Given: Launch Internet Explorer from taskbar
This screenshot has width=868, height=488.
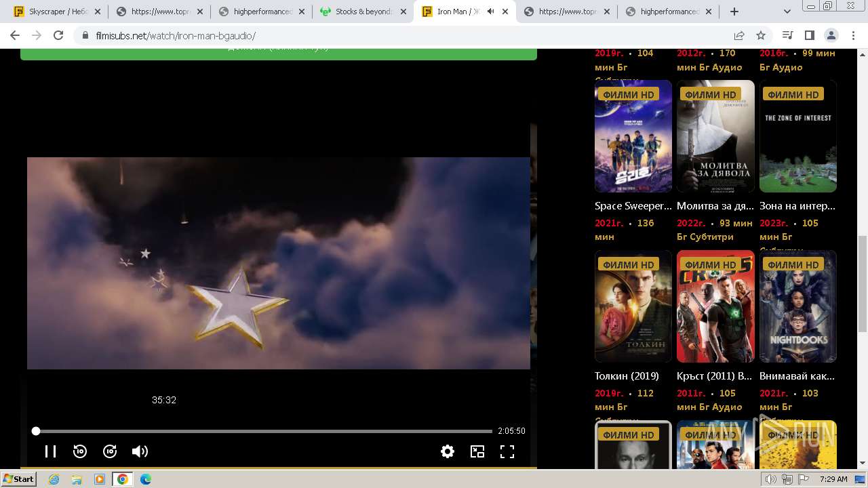Looking at the screenshot, I should [x=54, y=479].
